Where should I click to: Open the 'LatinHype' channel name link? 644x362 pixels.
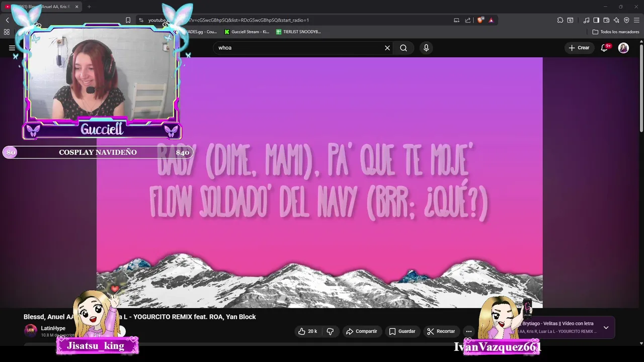pyautogui.click(x=53, y=328)
